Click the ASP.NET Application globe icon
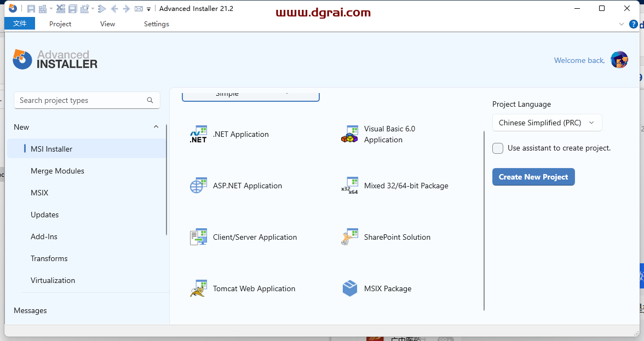The image size is (644, 341). (198, 186)
